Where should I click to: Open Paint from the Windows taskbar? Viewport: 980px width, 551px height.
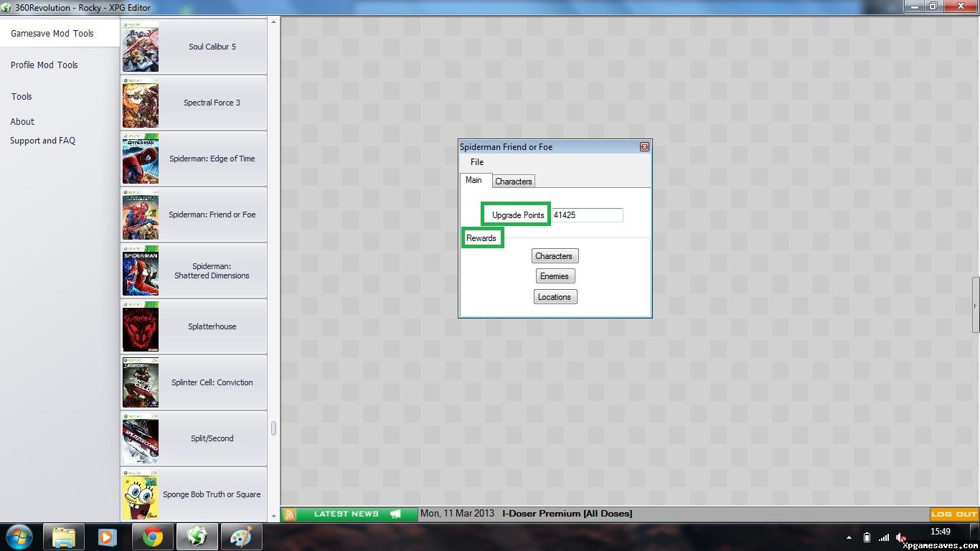(240, 537)
